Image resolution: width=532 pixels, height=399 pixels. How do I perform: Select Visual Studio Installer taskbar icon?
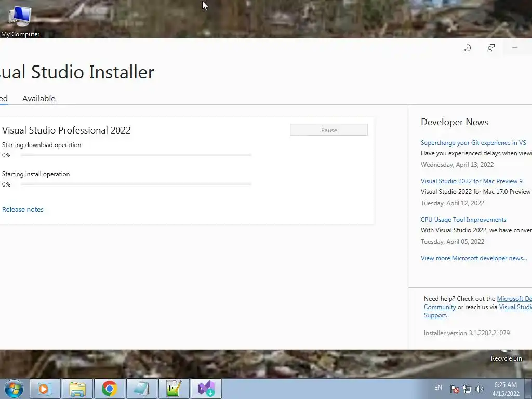[x=206, y=389]
